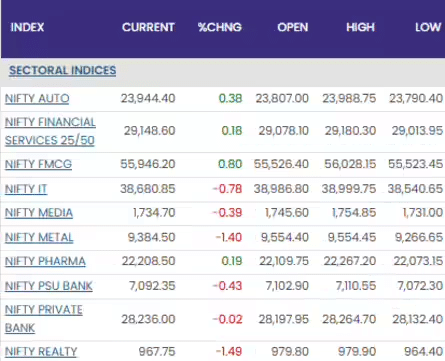445x361 pixels.
Task: Open the NIFTY METAL index link
Action: [39, 237]
